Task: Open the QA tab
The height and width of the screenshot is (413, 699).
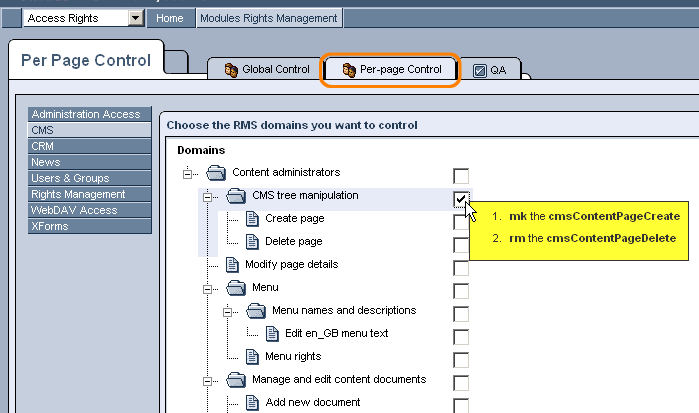Action: click(490, 71)
